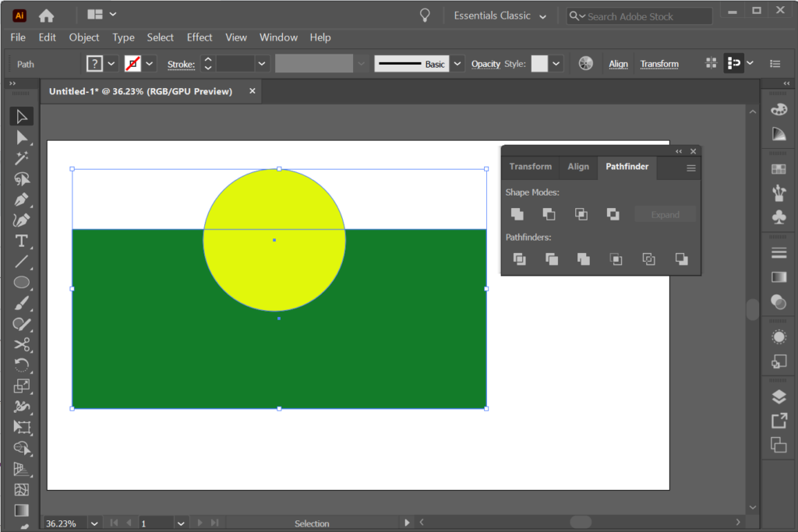
Task: Click the underlined Align link in control bar
Action: point(618,63)
